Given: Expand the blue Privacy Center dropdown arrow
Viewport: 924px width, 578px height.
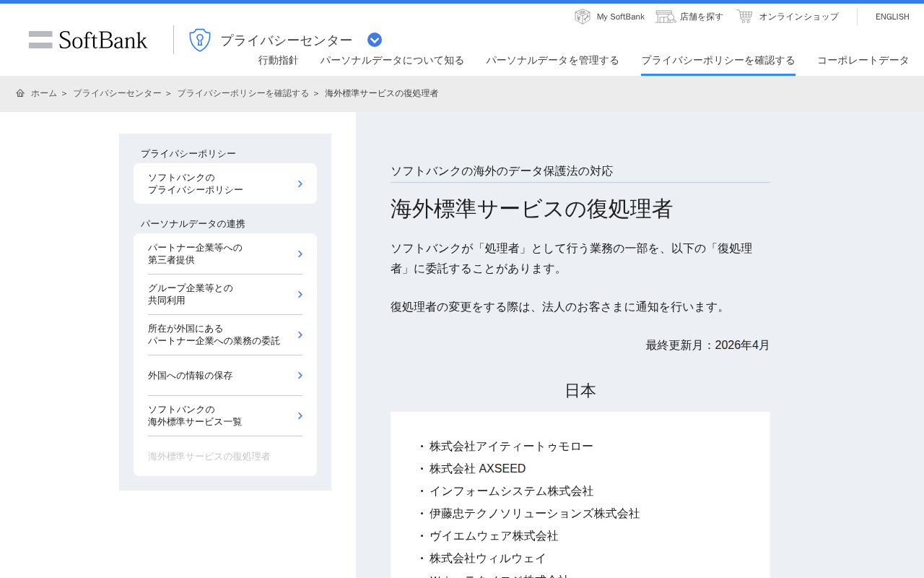Looking at the screenshot, I should [x=375, y=40].
